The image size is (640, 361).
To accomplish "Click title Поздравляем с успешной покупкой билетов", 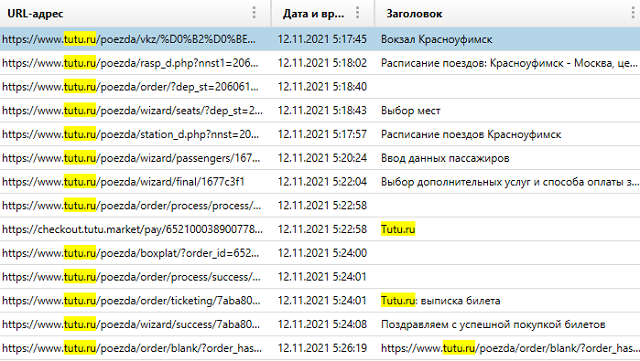I will coord(493,324).
